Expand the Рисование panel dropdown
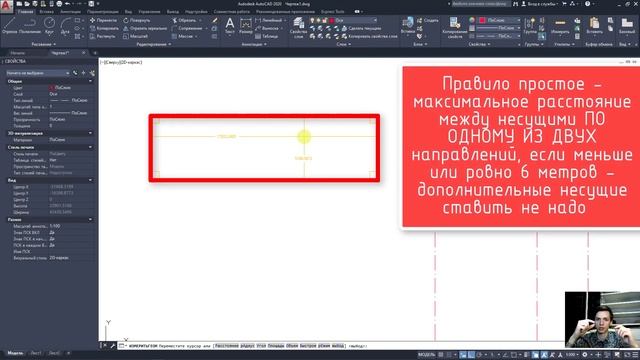The width and height of the screenshot is (640, 360). 44,44
